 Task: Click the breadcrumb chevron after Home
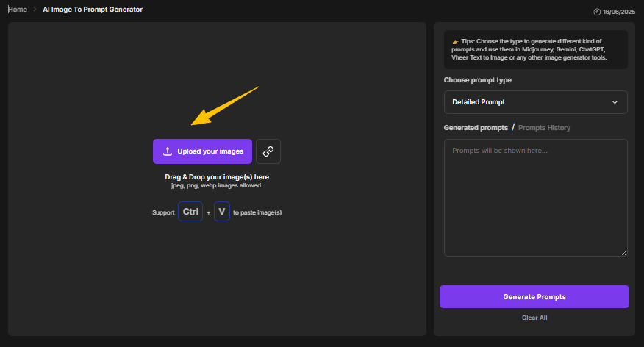pos(35,10)
